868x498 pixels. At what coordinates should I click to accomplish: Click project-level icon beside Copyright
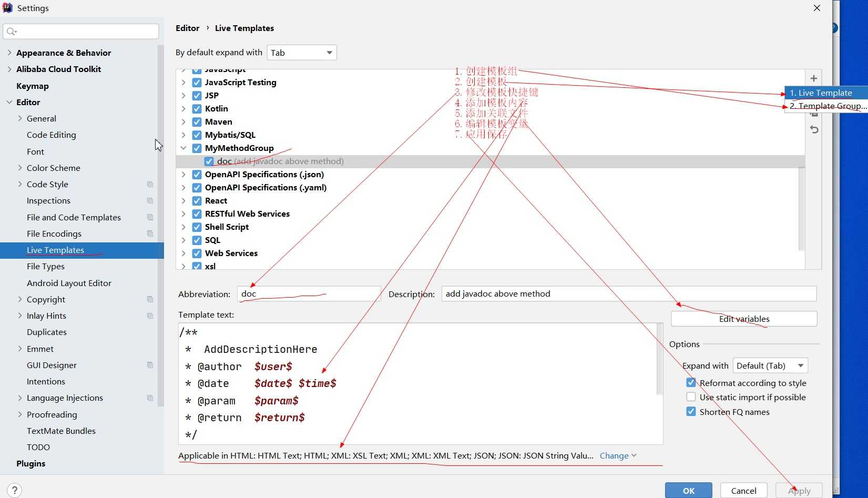click(x=150, y=299)
